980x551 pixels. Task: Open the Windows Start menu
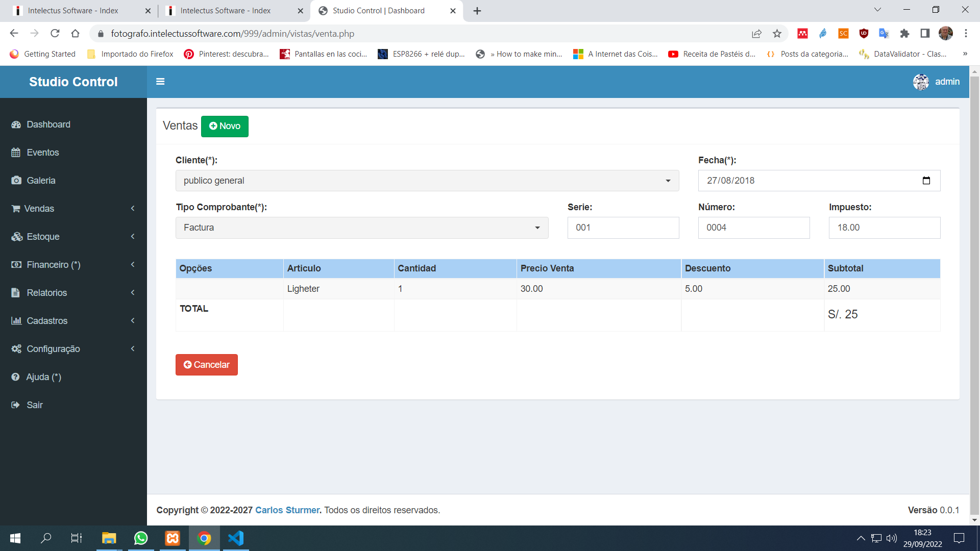pos(15,538)
